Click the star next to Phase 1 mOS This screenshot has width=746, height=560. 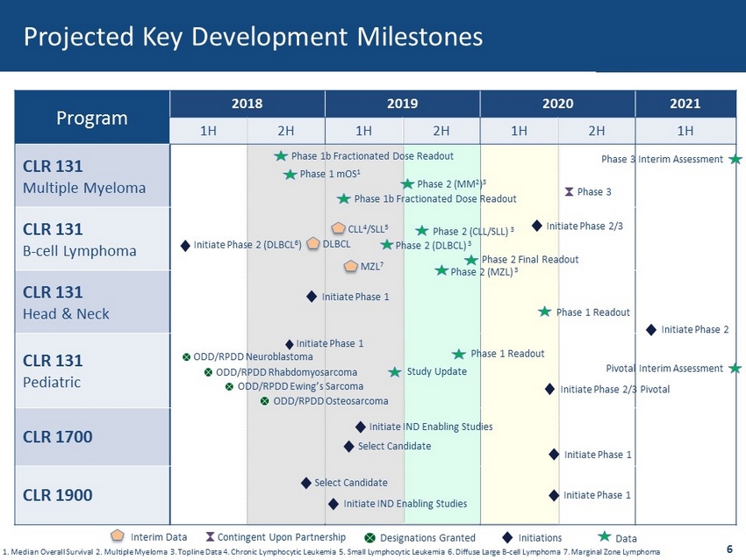(x=290, y=175)
